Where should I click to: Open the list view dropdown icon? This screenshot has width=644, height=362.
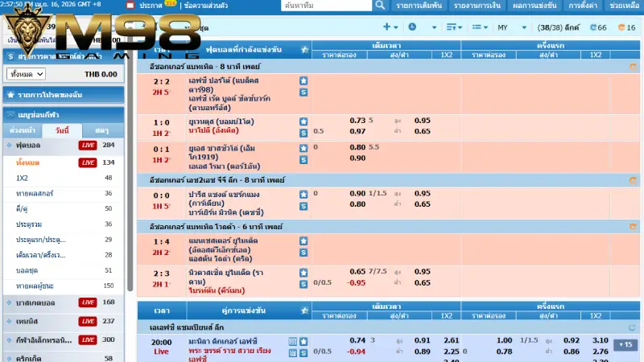click(480, 27)
